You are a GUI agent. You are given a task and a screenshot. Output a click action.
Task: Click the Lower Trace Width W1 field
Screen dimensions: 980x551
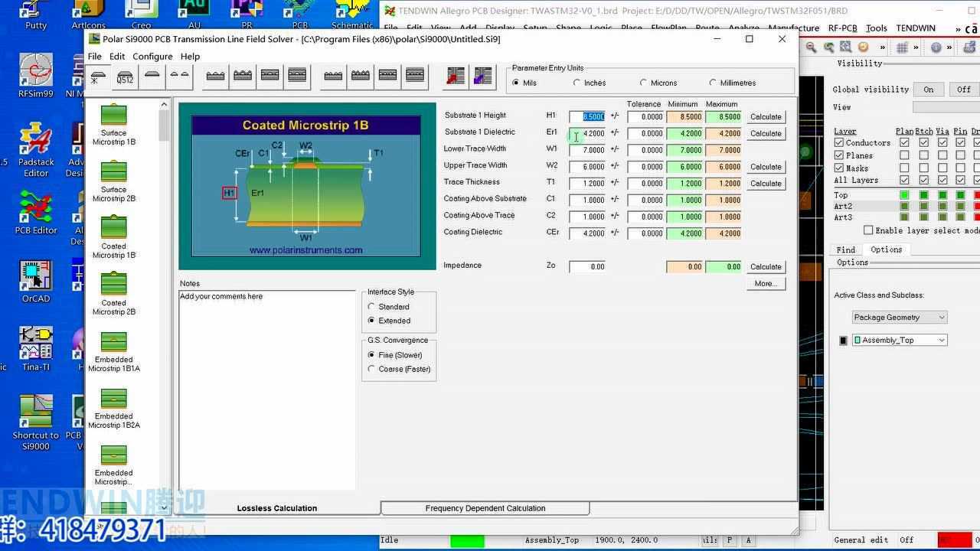click(x=587, y=150)
